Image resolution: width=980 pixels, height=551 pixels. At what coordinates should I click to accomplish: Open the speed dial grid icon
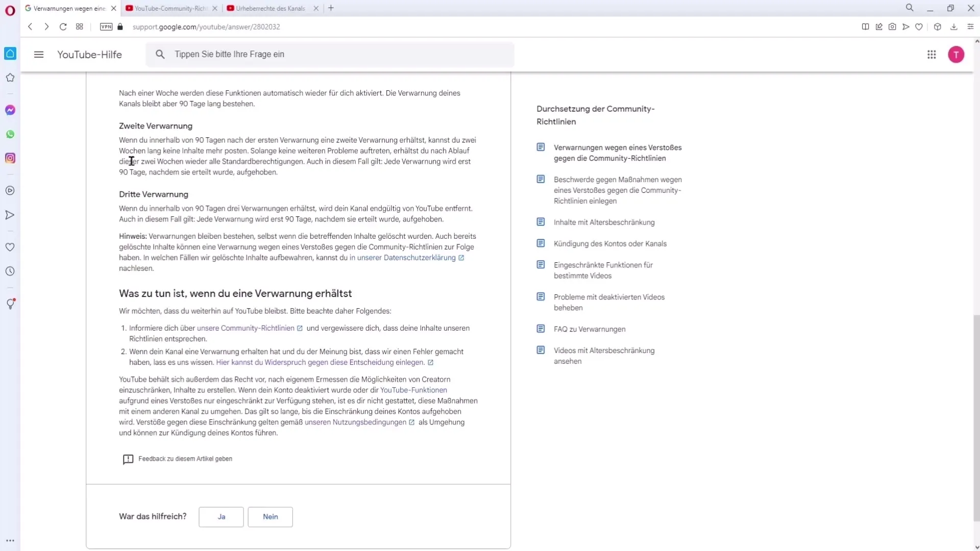point(79,27)
